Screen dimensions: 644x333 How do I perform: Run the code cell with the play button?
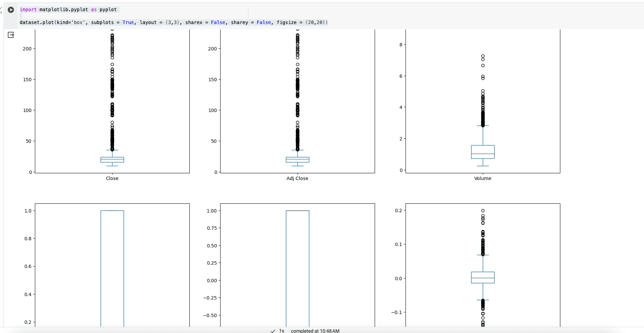[x=11, y=10]
